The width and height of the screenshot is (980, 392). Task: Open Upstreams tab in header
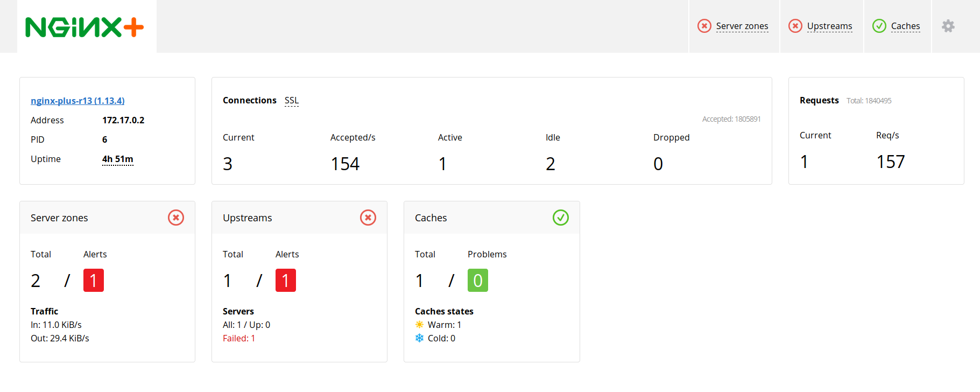(x=830, y=26)
